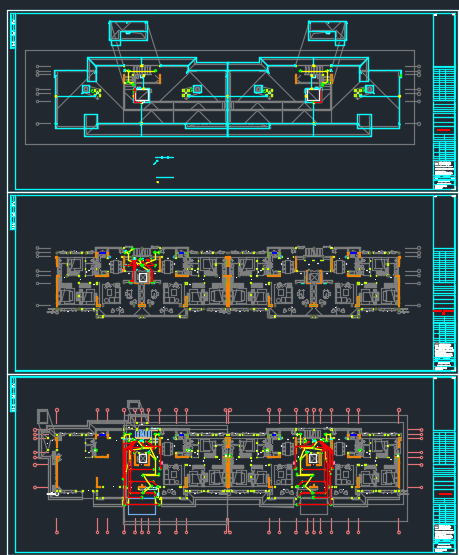459x555 pixels.
Task: Select right elevator core on middle floor plan
Action: [x=314, y=276]
